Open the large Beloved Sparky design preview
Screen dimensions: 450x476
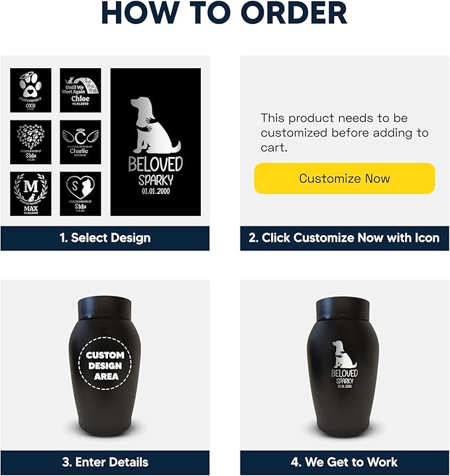pos(156,142)
